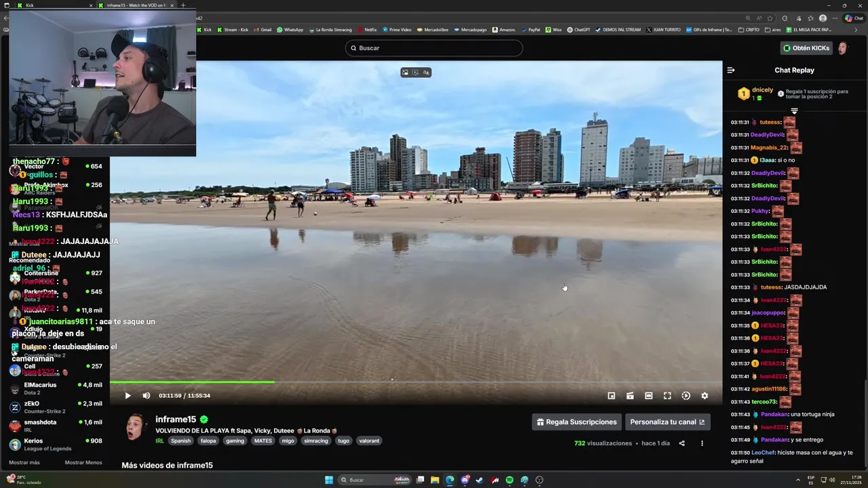Open the aires bookmarks folder

click(x=772, y=30)
